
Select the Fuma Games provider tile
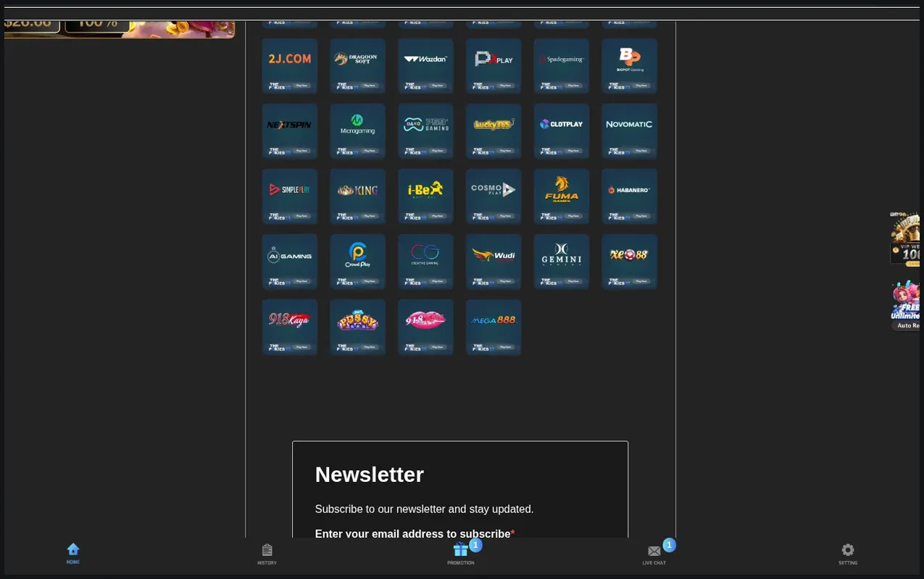(x=562, y=196)
